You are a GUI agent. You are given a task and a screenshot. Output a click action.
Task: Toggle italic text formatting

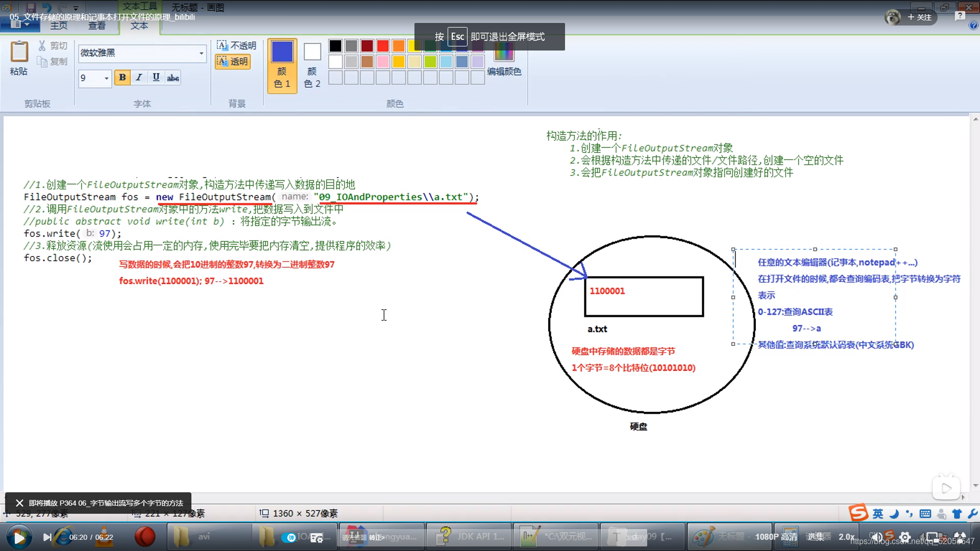click(x=139, y=78)
